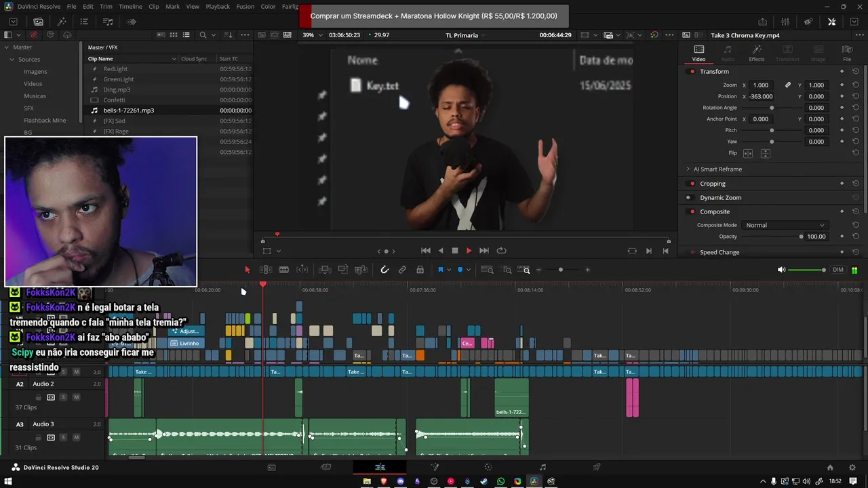Collapse the Master bin tree
The image size is (868, 488).
coord(7,47)
